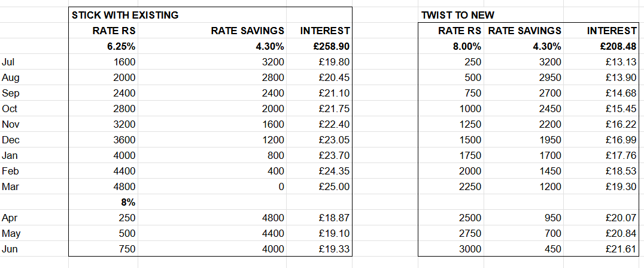Click the £21.61 interest cell
Viewport: 644px width, 268px height.
tap(621, 249)
